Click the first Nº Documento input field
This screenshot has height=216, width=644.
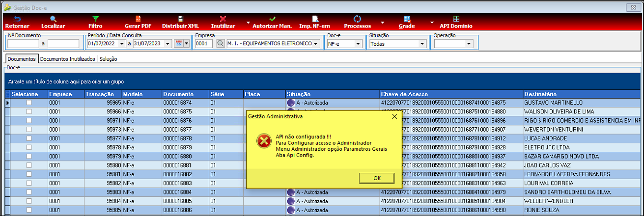click(23, 44)
